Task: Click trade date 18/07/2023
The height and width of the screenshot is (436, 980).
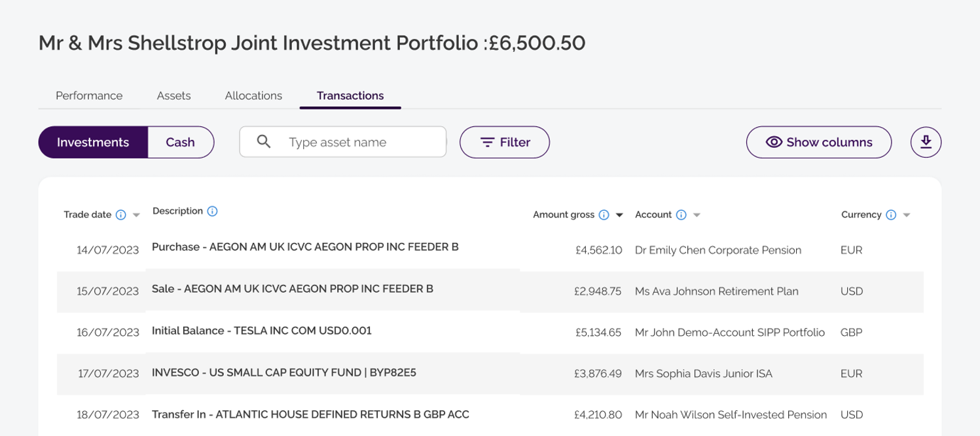Action: click(x=108, y=415)
